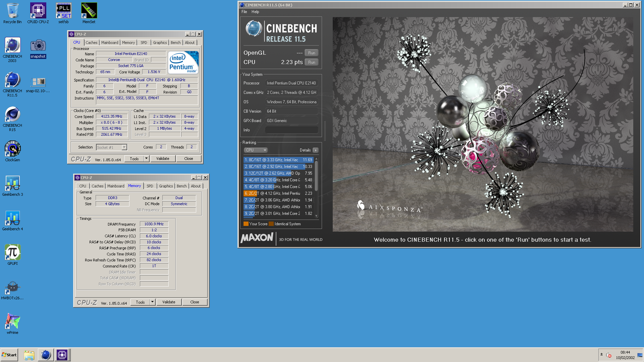
Task: Click the brown Identical System color swatch
Action: [271, 224]
